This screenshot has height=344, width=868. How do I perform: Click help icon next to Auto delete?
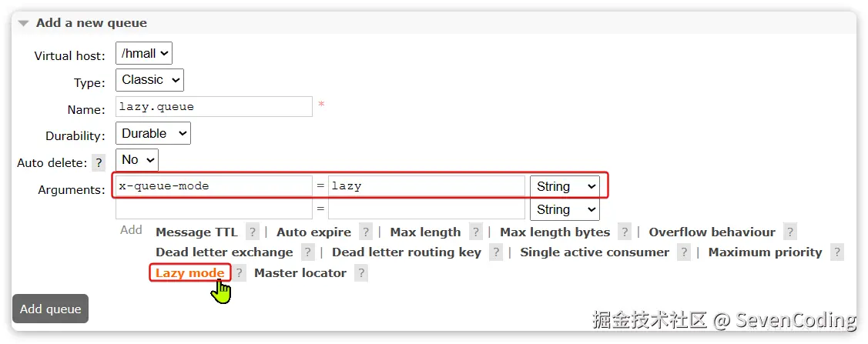tap(99, 163)
